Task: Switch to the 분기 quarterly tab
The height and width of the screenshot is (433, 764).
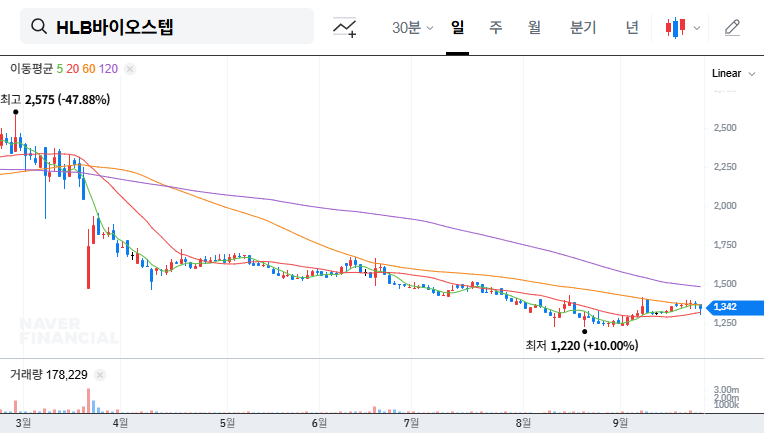Action: tap(583, 27)
